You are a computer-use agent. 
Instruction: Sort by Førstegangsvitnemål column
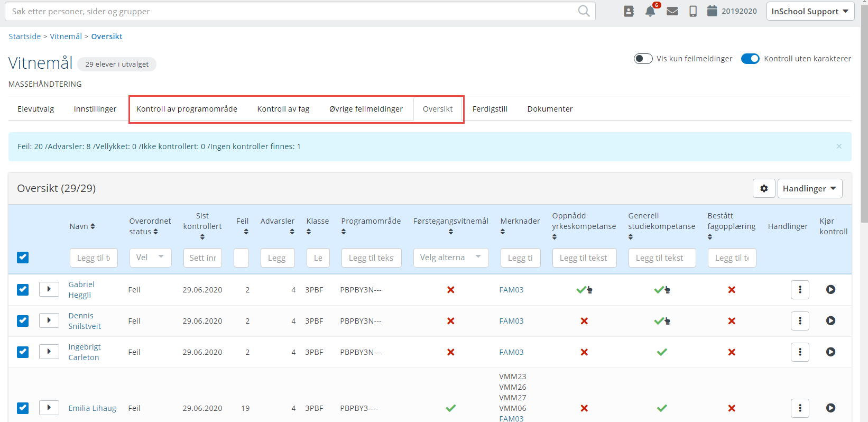451,232
